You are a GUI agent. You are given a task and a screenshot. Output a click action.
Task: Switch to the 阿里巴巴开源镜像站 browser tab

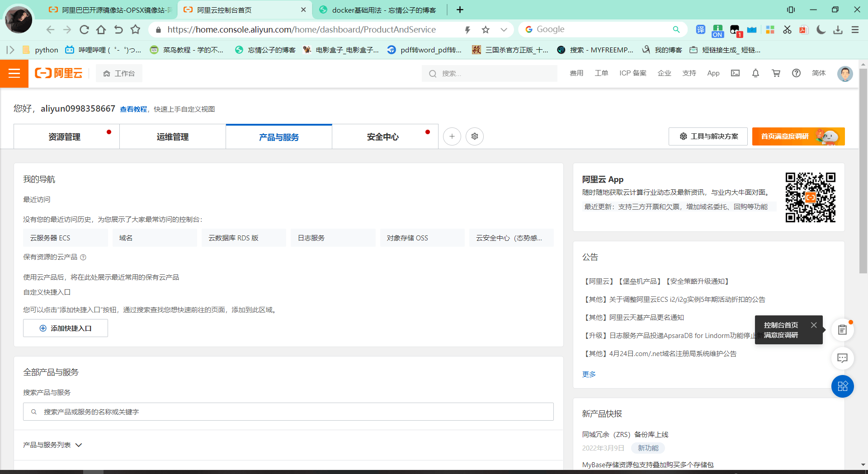coord(111,10)
